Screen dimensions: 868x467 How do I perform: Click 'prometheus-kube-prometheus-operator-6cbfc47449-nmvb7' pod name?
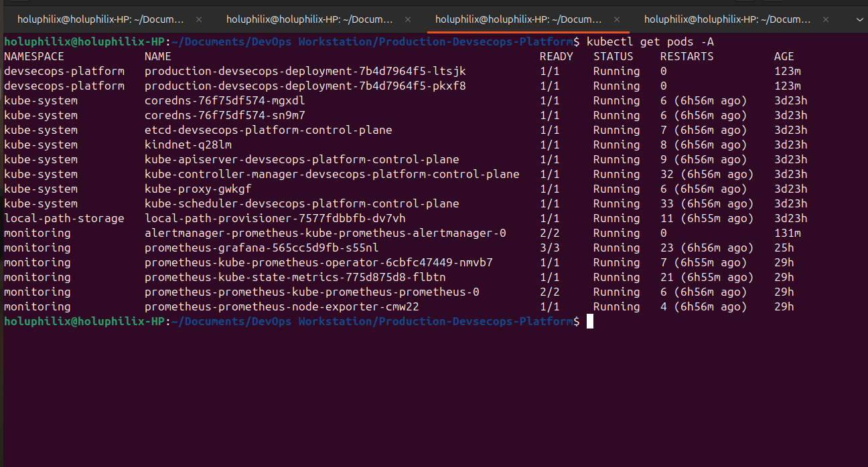pyautogui.click(x=319, y=262)
